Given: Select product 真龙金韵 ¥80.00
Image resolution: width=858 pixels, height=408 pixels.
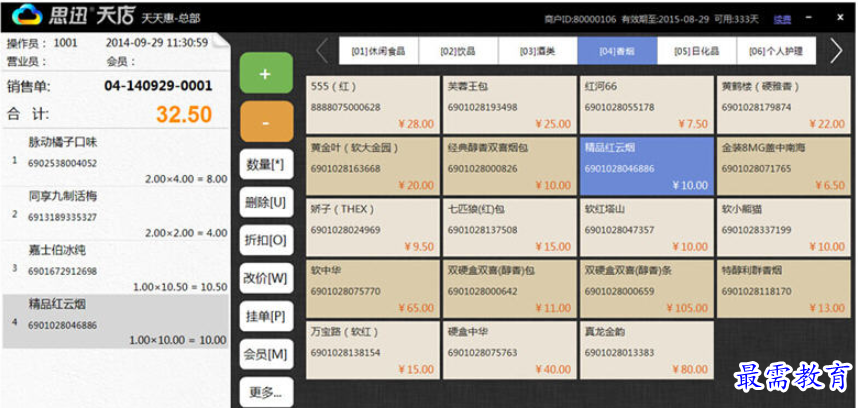Looking at the screenshot, I should (x=647, y=350).
